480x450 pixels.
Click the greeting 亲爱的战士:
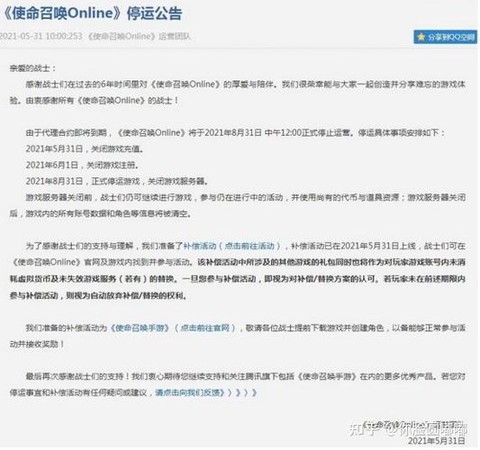pos(33,69)
